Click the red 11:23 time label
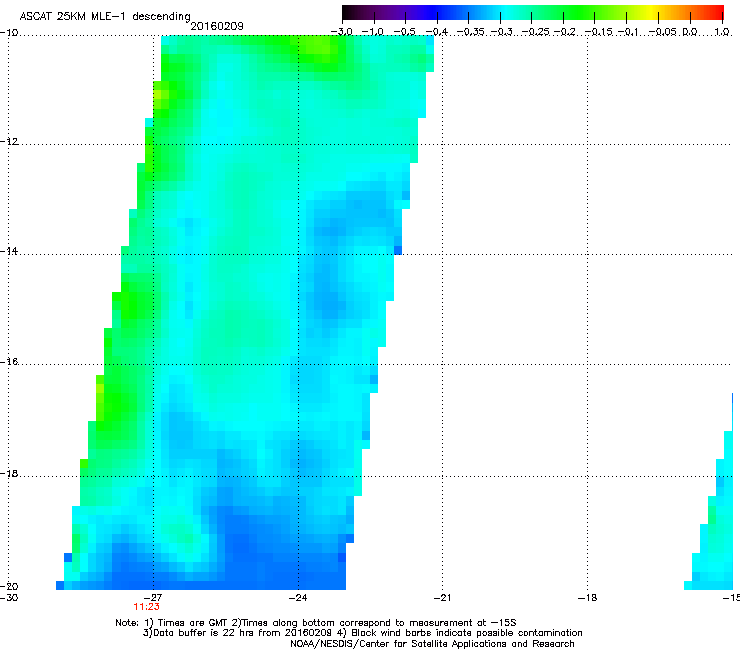The width and height of the screenshot is (740, 650). pyautogui.click(x=146, y=607)
